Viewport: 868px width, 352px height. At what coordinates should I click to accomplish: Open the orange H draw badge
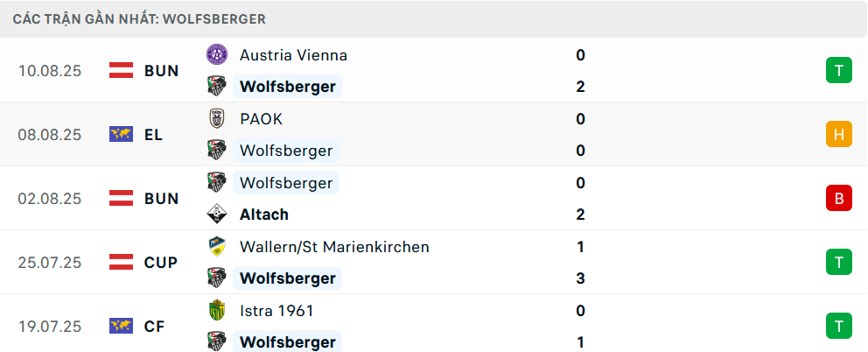point(838,135)
